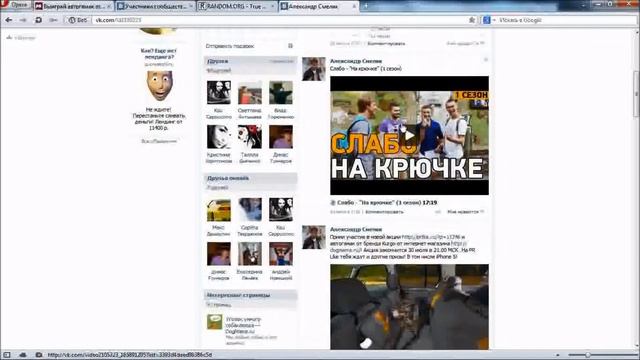Click the 'Слабо - На крючке (1 сезон) 17:19' video title link
The width and height of the screenshot is (640, 360).
(387, 203)
